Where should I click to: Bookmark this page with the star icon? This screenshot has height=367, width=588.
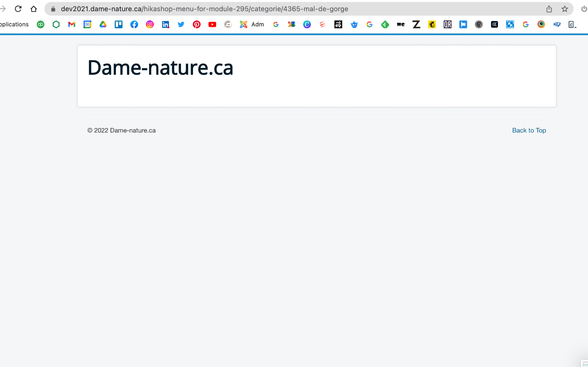tap(565, 9)
